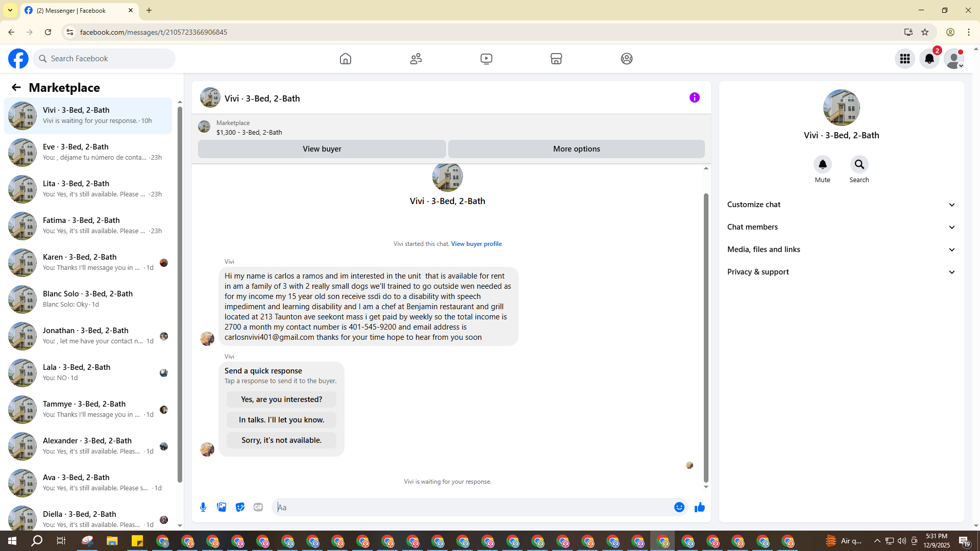The image size is (980, 551).
Task: Expand Chat members section
Action: tap(841, 227)
